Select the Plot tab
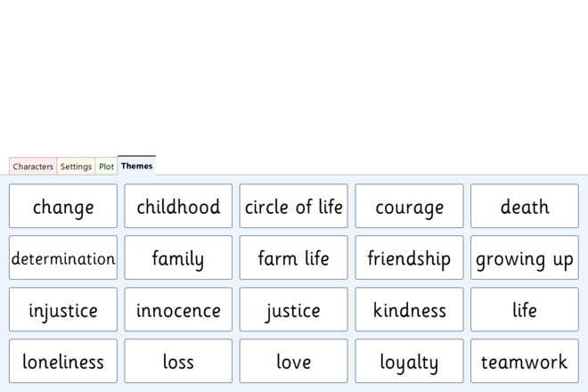Screen dimensions: 588x392 point(106,167)
